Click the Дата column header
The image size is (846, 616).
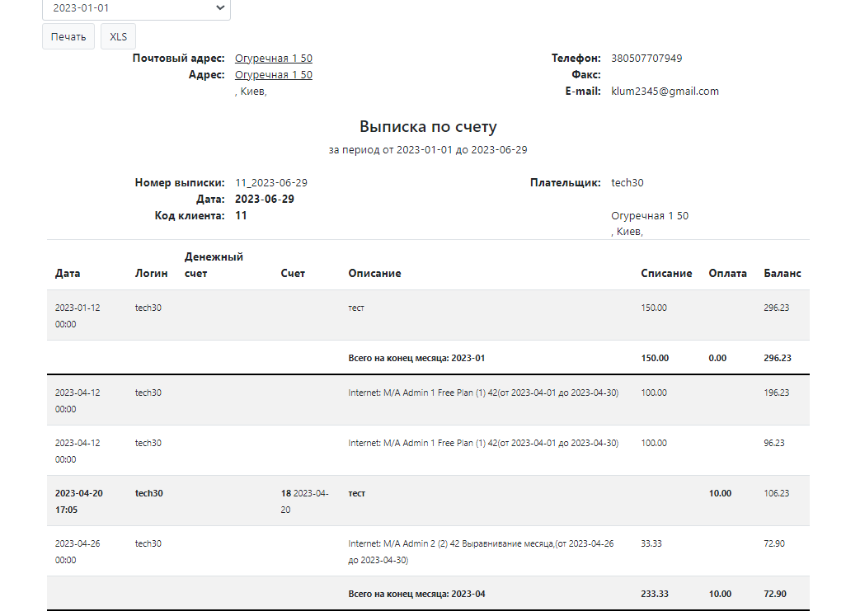68,273
